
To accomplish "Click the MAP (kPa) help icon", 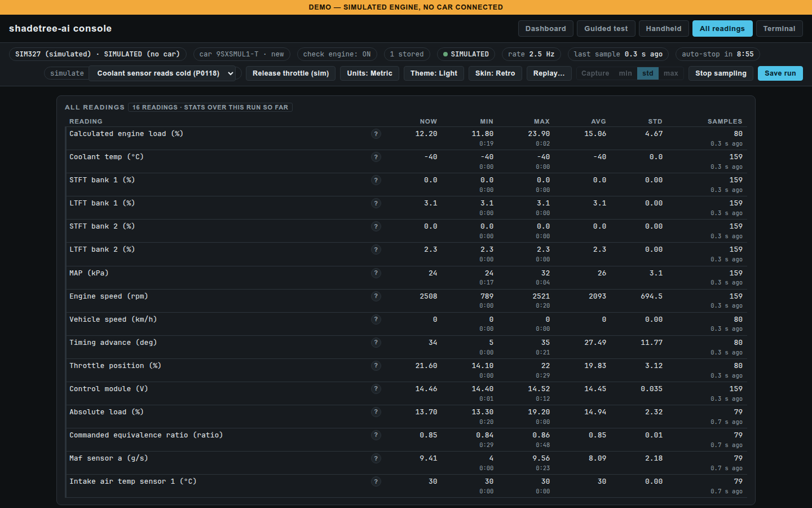I will [376, 273].
